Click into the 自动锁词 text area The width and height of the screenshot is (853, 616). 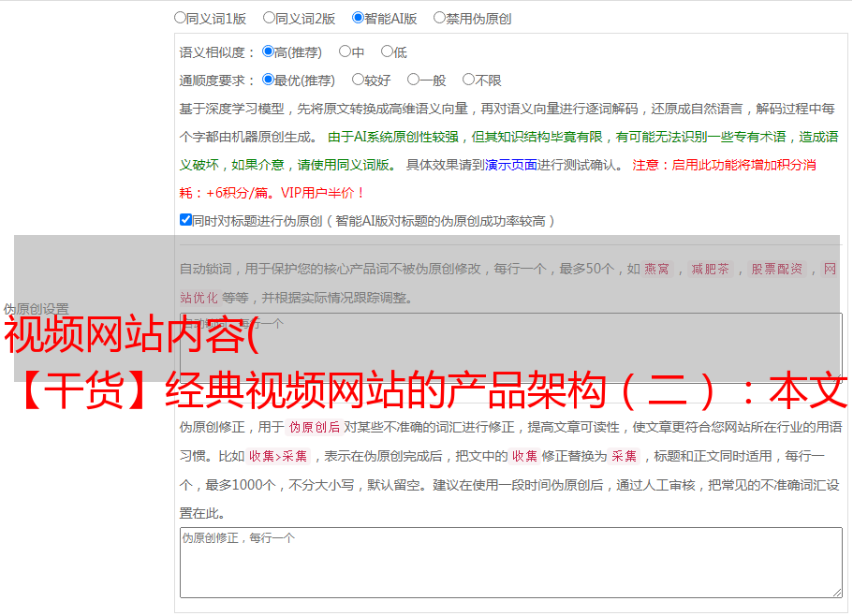[x=511, y=348]
